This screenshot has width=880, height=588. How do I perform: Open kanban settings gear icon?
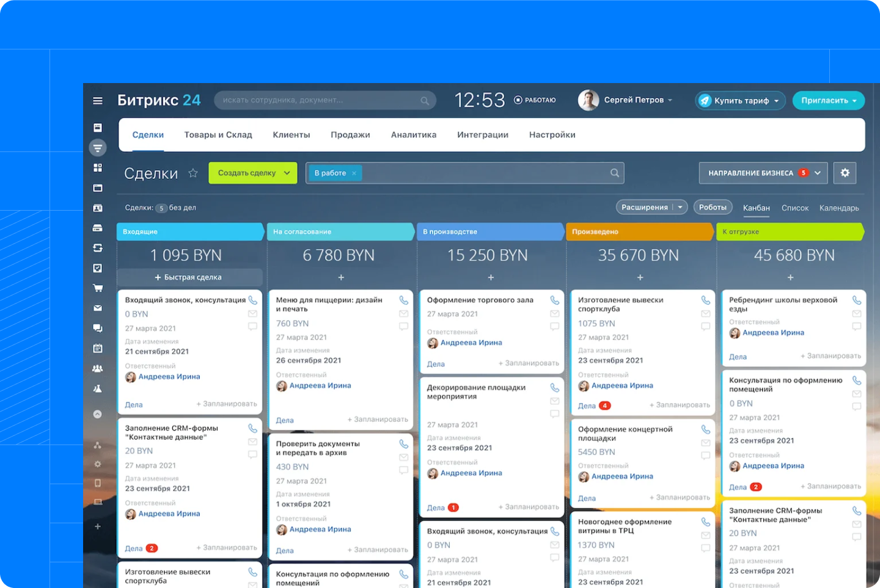pyautogui.click(x=845, y=173)
